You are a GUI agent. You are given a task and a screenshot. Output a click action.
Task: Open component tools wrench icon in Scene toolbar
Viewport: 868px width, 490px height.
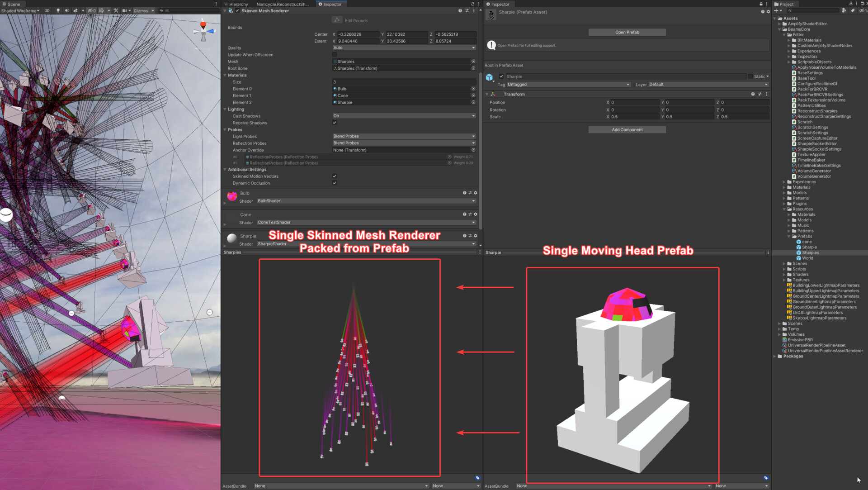116,10
